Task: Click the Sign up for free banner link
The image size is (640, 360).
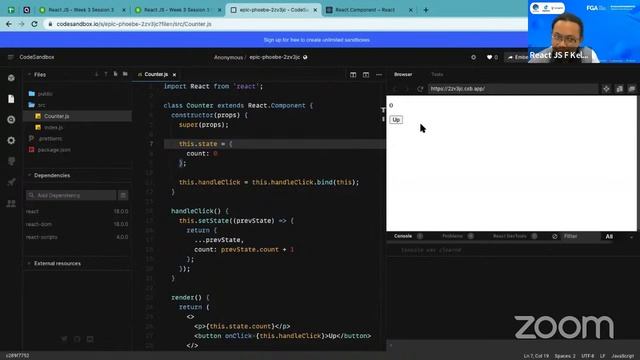Action: coord(317,40)
